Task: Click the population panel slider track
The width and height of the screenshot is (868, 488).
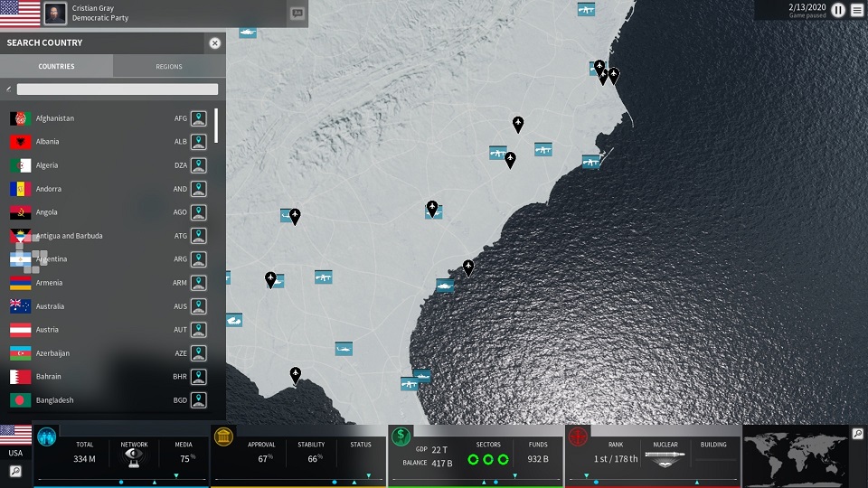Action: (x=122, y=480)
